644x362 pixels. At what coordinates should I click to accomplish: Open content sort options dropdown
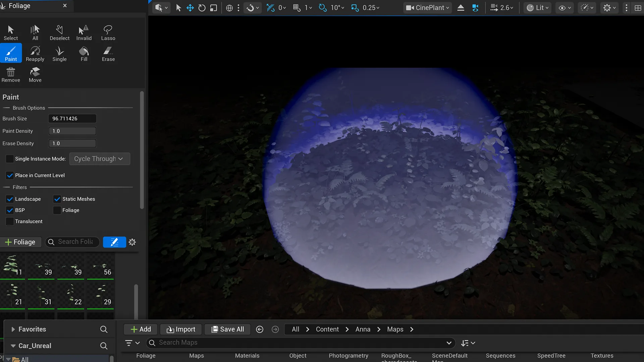pyautogui.click(x=468, y=343)
